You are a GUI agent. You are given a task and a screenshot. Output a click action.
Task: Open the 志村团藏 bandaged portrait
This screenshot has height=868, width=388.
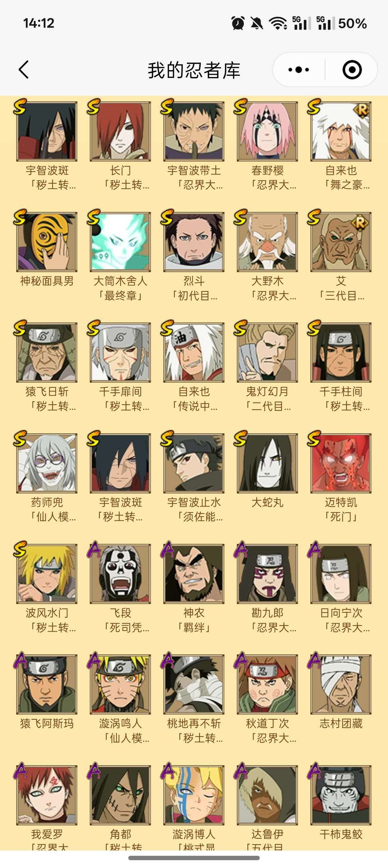pyautogui.click(x=341, y=684)
